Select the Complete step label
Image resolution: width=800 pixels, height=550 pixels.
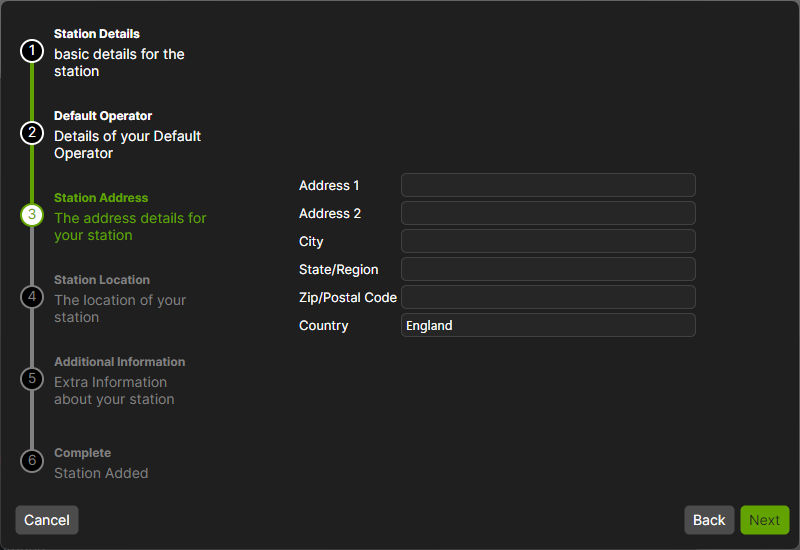[82, 453]
